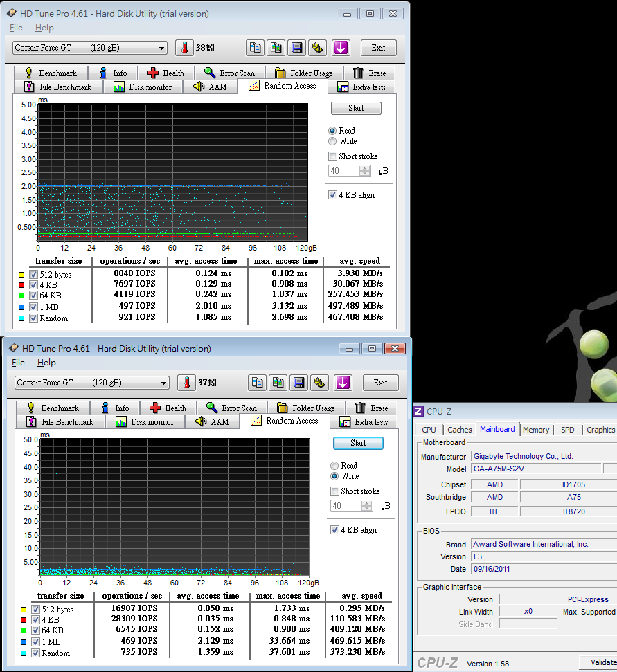This screenshot has height=672, width=617.
Task: Select Write radio button in top HD Tune window
Action: (332, 141)
